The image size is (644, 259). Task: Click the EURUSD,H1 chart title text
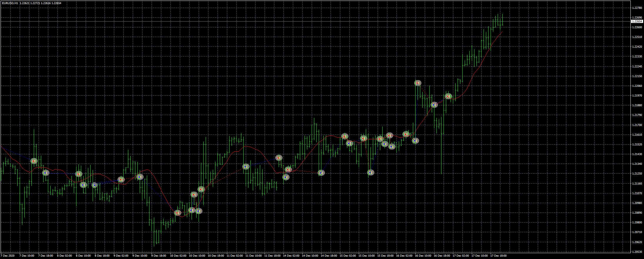pyautogui.click(x=10, y=3)
